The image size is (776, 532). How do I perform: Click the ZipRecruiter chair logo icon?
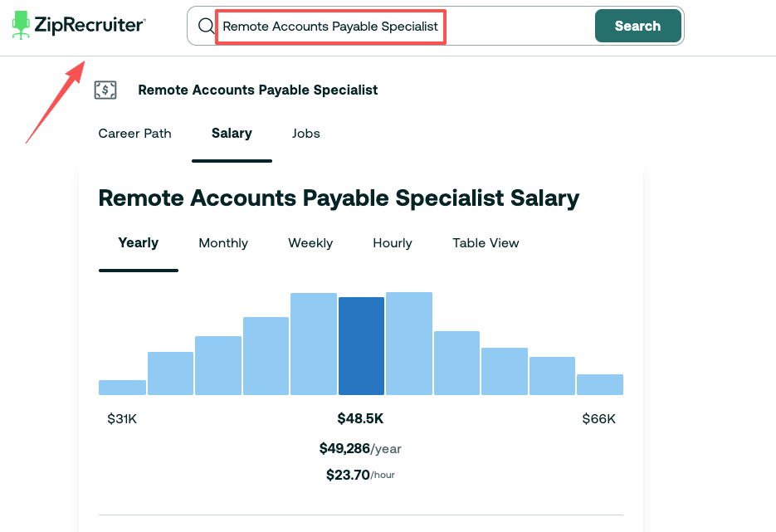coord(21,24)
